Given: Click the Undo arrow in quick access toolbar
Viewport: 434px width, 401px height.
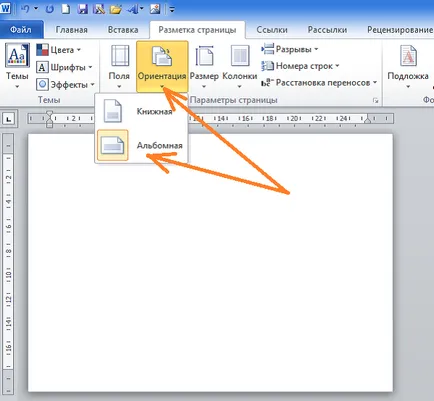Looking at the screenshot, I should pyautogui.click(x=25, y=9).
